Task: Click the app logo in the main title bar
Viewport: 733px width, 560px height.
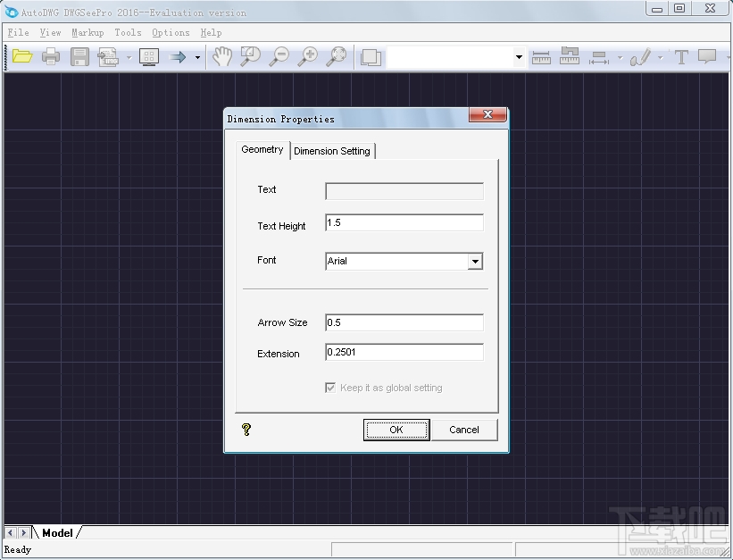Action: [x=12, y=12]
